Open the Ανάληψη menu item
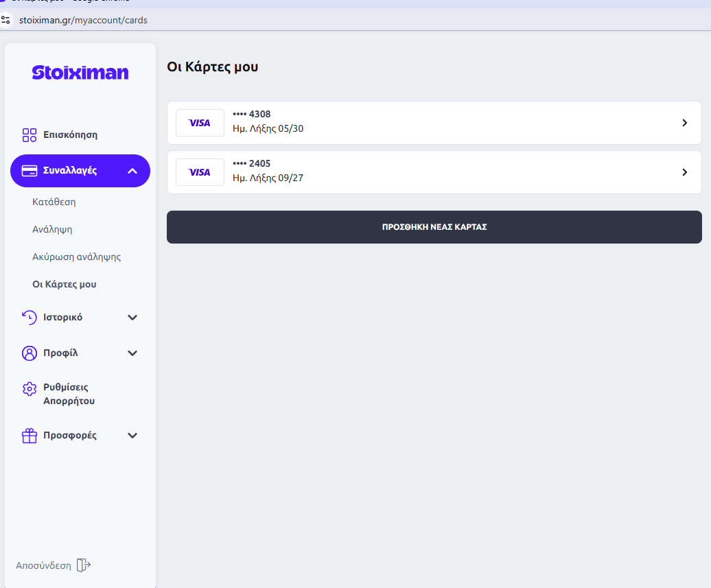The height and width of the screenshot is (588, 711). click(x=52, y=229)
